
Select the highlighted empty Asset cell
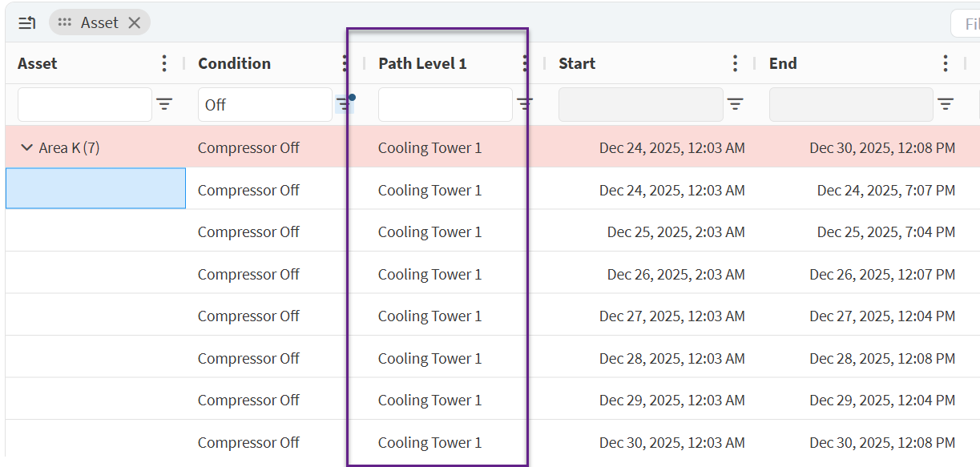[95, 188]
